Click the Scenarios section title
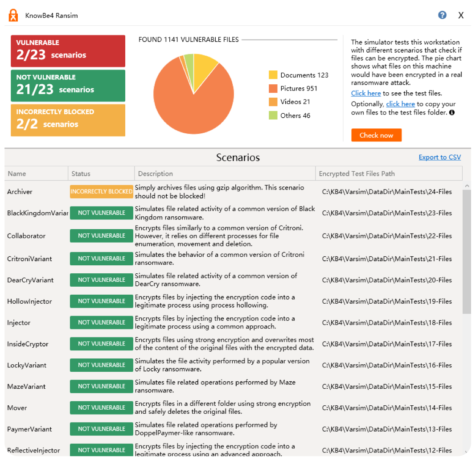This screenshot has height=461, width=476. pos(238,157)
